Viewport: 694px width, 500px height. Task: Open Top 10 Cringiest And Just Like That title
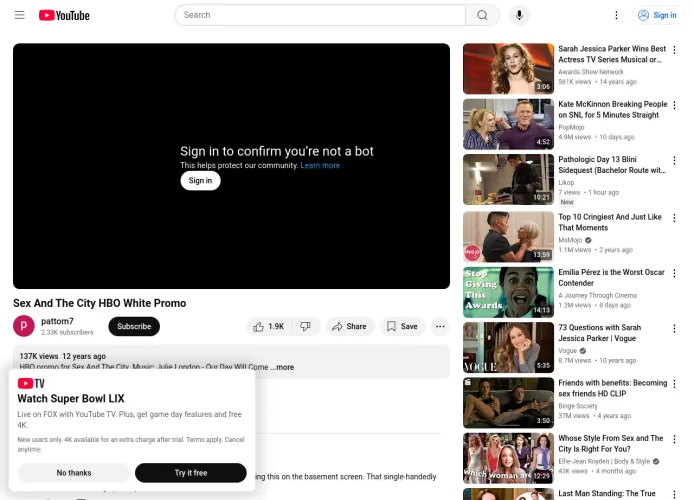tap(610, 222)
